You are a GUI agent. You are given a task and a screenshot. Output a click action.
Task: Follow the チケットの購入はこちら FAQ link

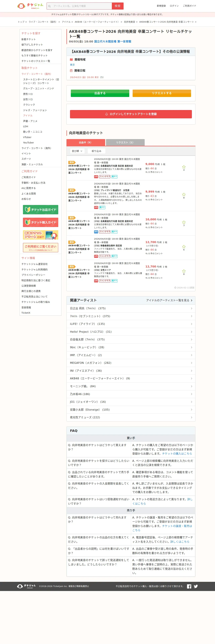point(177,454)
